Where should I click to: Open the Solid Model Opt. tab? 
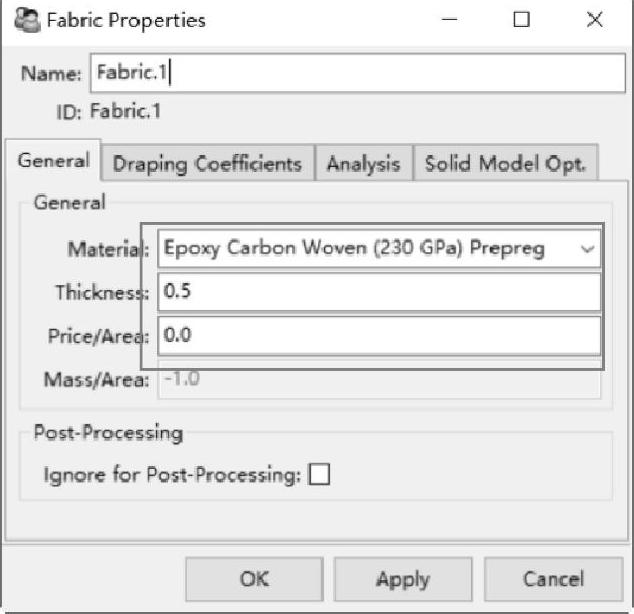pyautogui.click(x=505, y=164)
